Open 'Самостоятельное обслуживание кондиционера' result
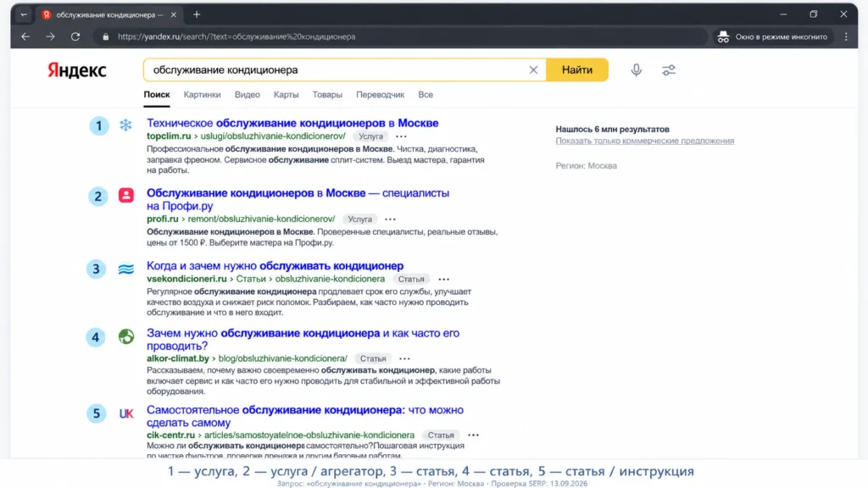This screenshot has width=868, height=488. point(305,416)
